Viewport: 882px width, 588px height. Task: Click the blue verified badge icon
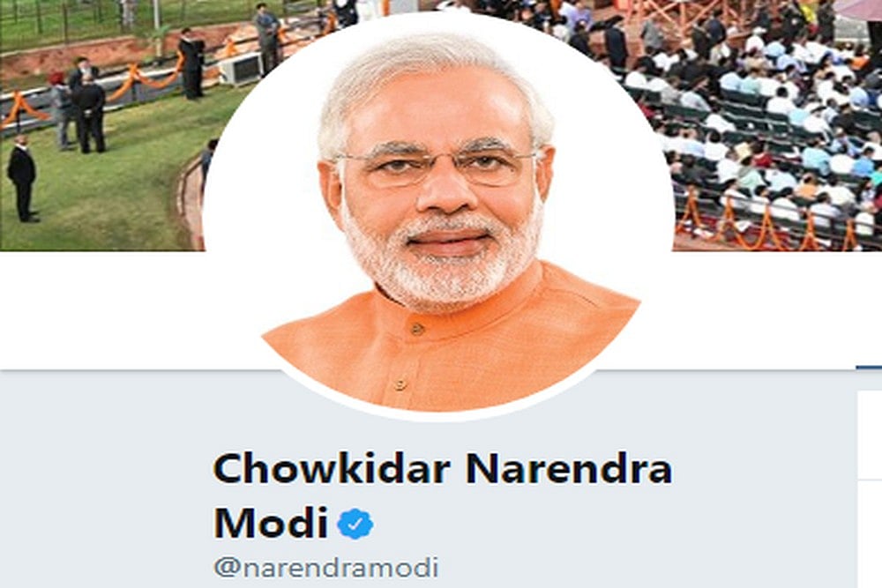(355, 524)
